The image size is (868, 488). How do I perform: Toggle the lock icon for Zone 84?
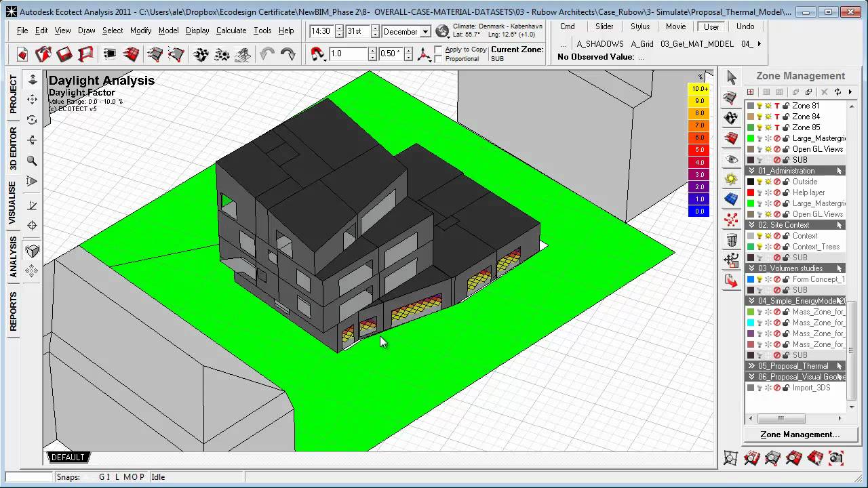[785, 117]
